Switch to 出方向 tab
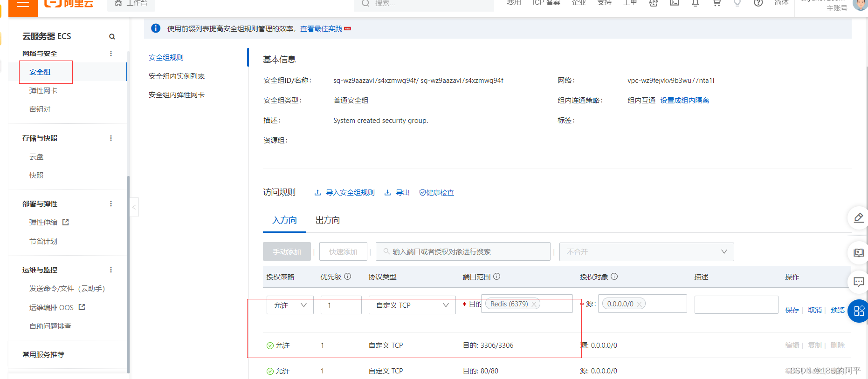Screen dimensions: 868x379 coord(328,220)
